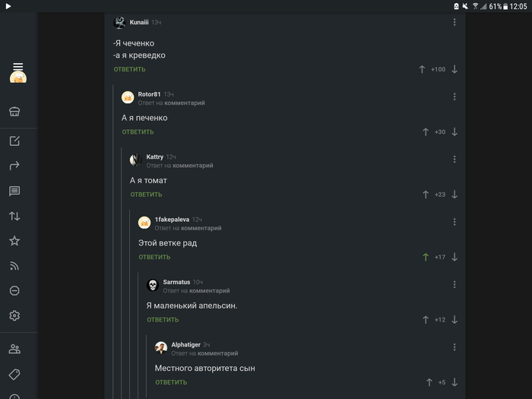Toggle upvote on 1fakepaleva's comment

coord(426,257)
